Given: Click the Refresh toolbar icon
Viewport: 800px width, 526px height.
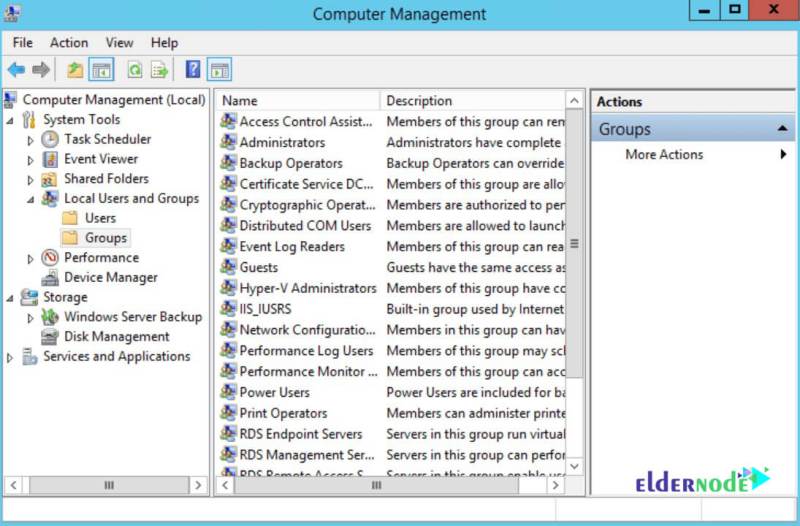Looking at the screenshot, I should point(135,69).
